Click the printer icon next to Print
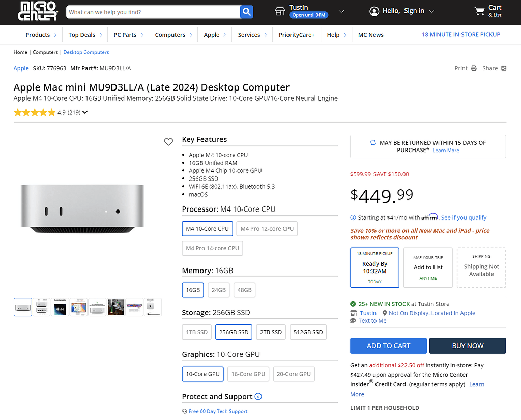521x420 pixels. pyautogui.click(x=474, y=68)
